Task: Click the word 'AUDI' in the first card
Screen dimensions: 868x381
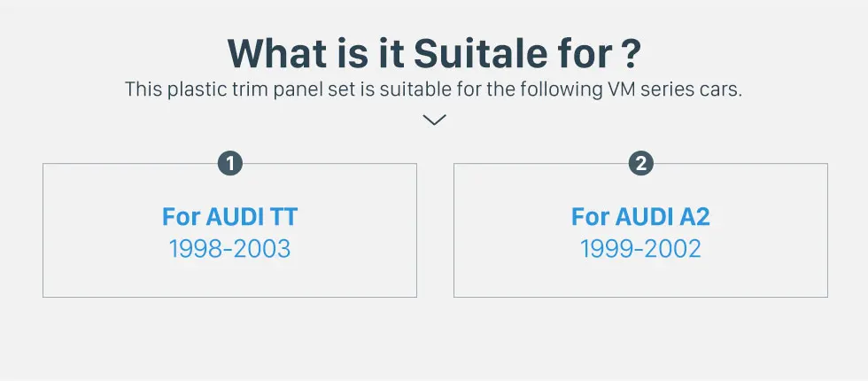Action: (236, 216)
